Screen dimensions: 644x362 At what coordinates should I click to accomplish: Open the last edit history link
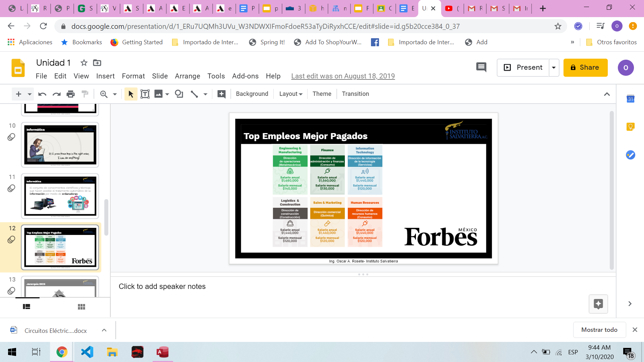point(343,76)
